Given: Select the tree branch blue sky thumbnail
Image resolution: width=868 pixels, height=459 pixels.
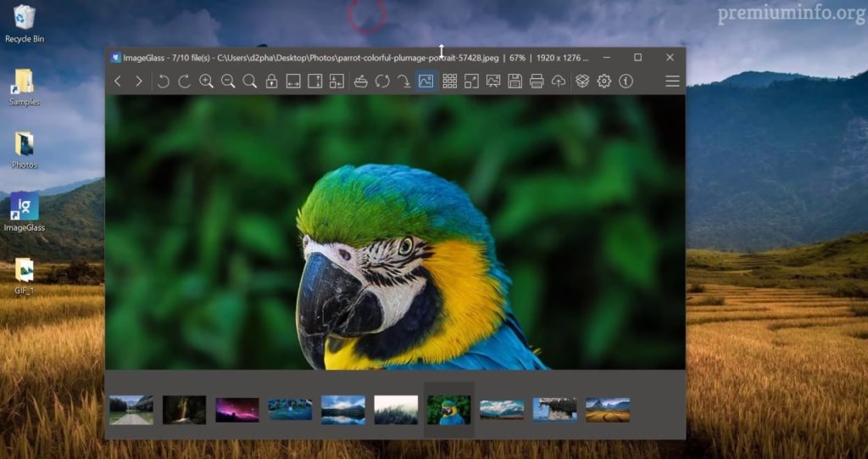Looking at the screenshot, I should pyautogui.click(x=554, y=409).
